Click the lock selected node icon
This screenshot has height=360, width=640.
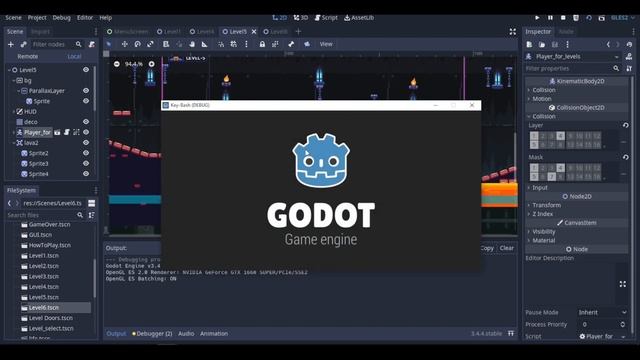(x=262, y=44)
